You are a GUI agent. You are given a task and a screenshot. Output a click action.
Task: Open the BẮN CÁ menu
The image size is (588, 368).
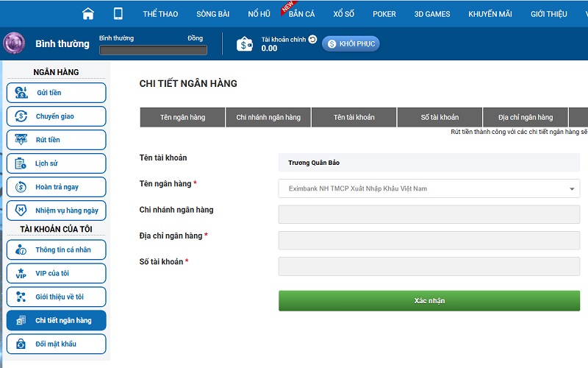301,14
